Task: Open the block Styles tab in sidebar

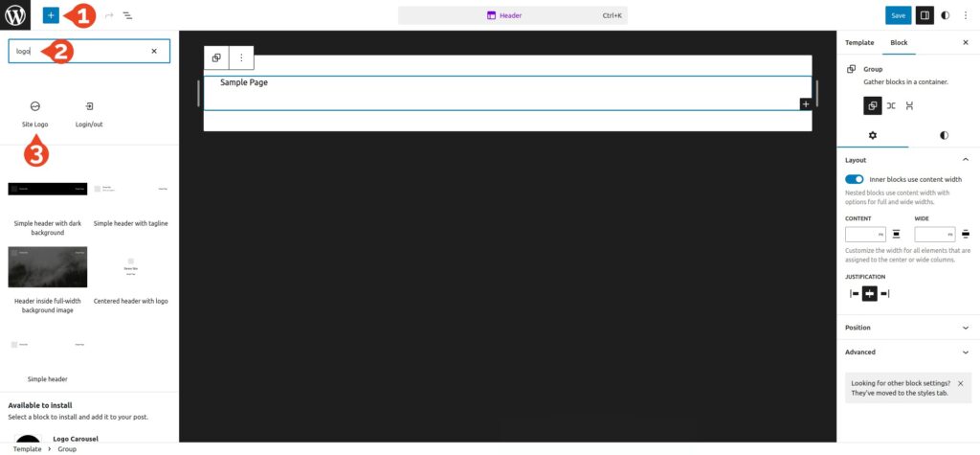Action: (x=944, y=136)
